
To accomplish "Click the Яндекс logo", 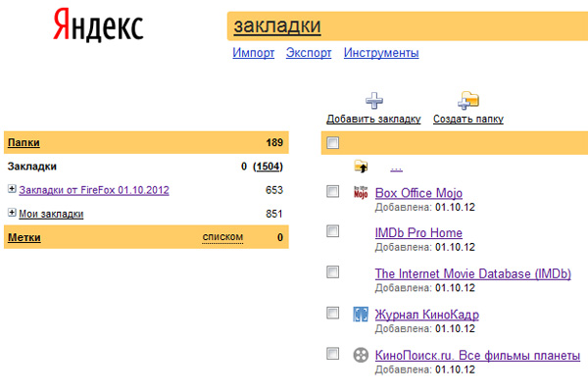I will 98,27.
